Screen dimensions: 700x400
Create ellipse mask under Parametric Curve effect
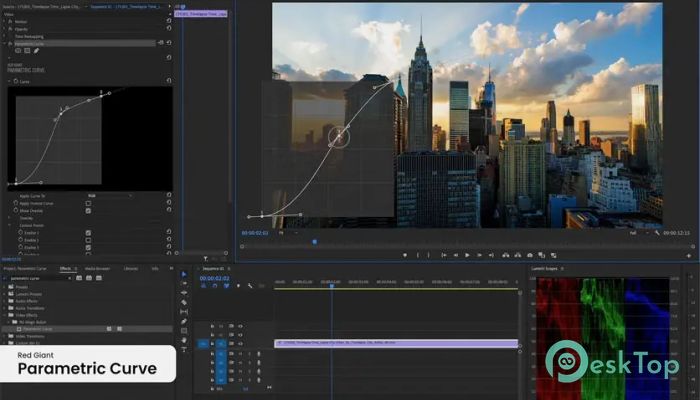(18, 51)
